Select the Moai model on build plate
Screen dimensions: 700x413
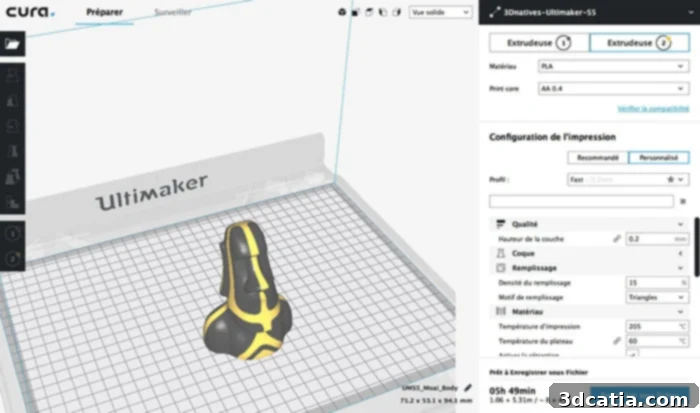[x=248, y=290]
